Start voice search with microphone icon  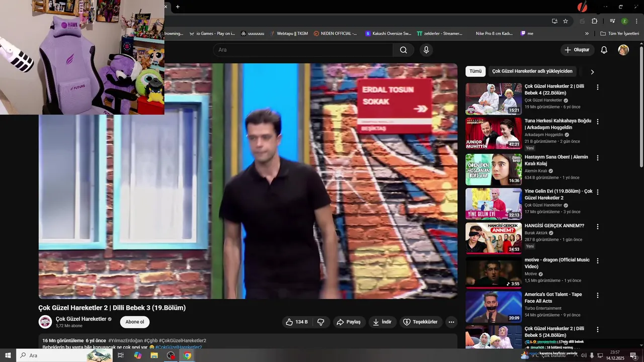pos(426,50)
